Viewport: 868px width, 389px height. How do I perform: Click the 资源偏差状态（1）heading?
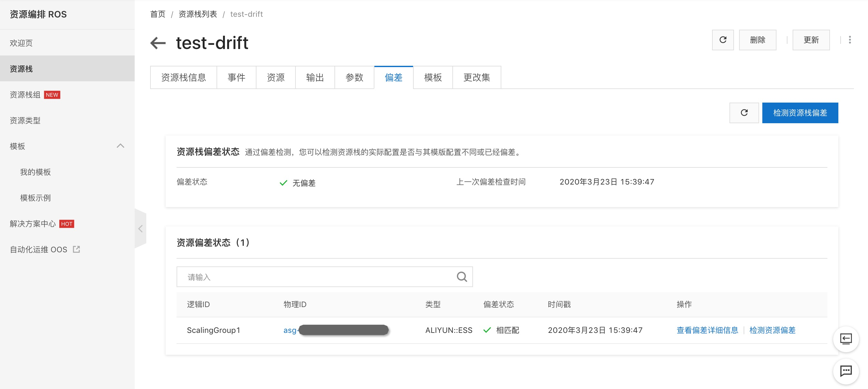[213, 242]
